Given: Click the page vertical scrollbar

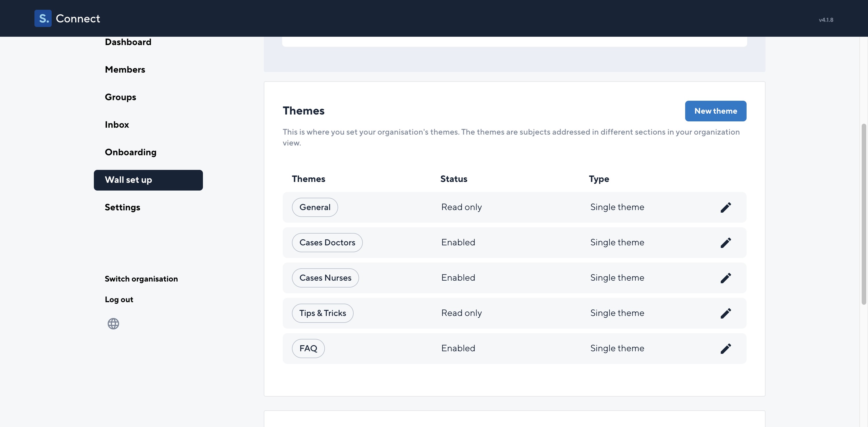Looking at the screenshot, I should point(863,214).
